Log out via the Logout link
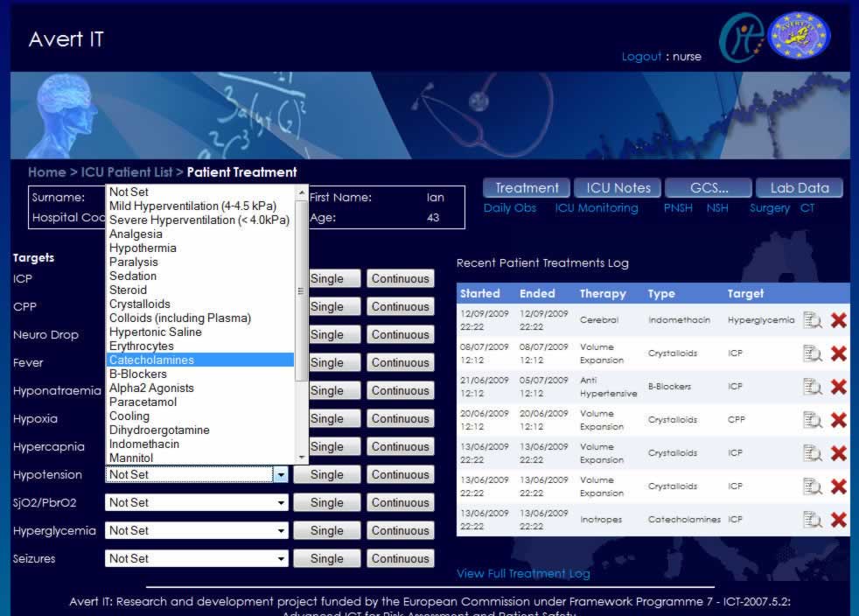Viewport: 859px width, 616px height. coord(641,57)
